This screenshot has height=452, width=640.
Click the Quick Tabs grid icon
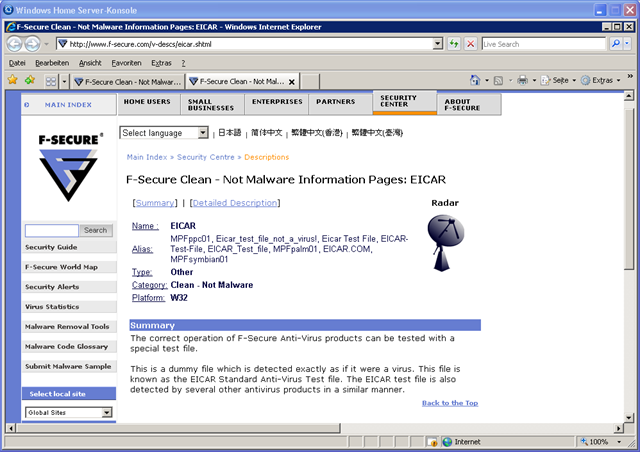click(51, 82)
